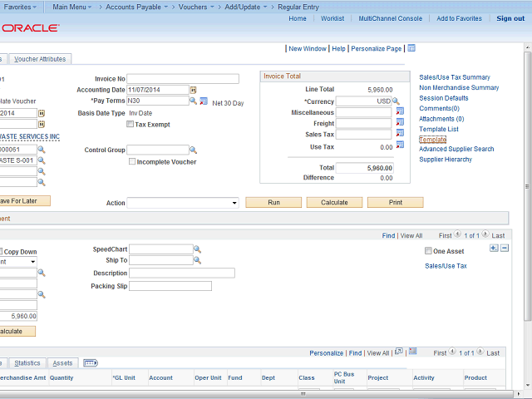Select the Statistics tab
This screenshot has height=399, width=532.
point(27,363)
